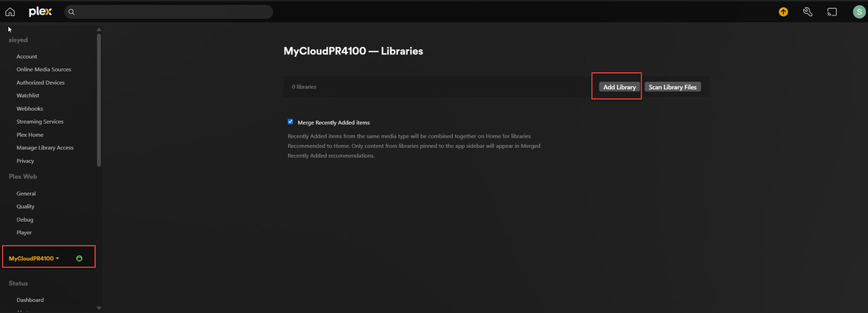Open General under Plex Web
This screenshot has width=868, height=313.
click(x=26, y=194)
